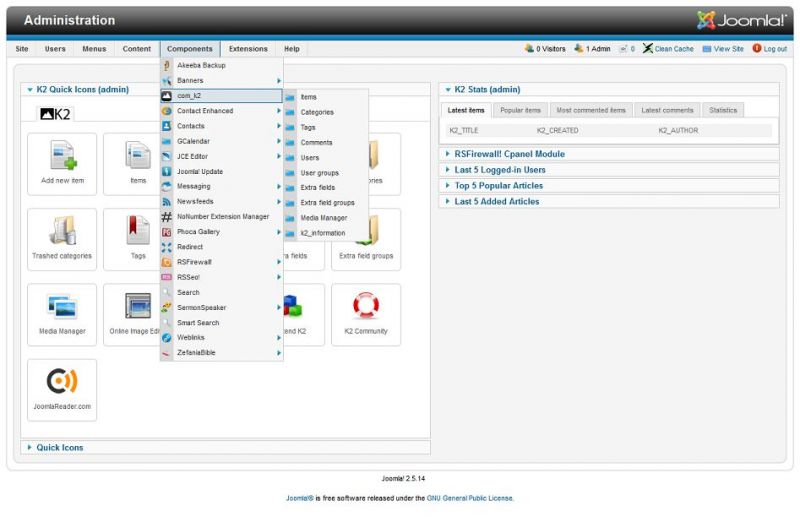Expand the Last 5 Added Articles panel
The image size is (800, 517).
point(447,201)
